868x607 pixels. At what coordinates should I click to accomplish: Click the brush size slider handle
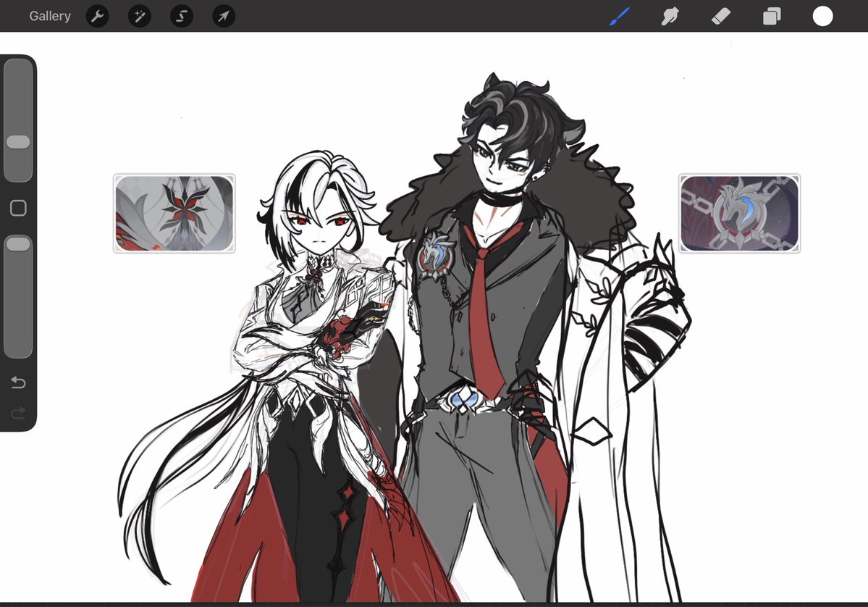tap(18, 142)
